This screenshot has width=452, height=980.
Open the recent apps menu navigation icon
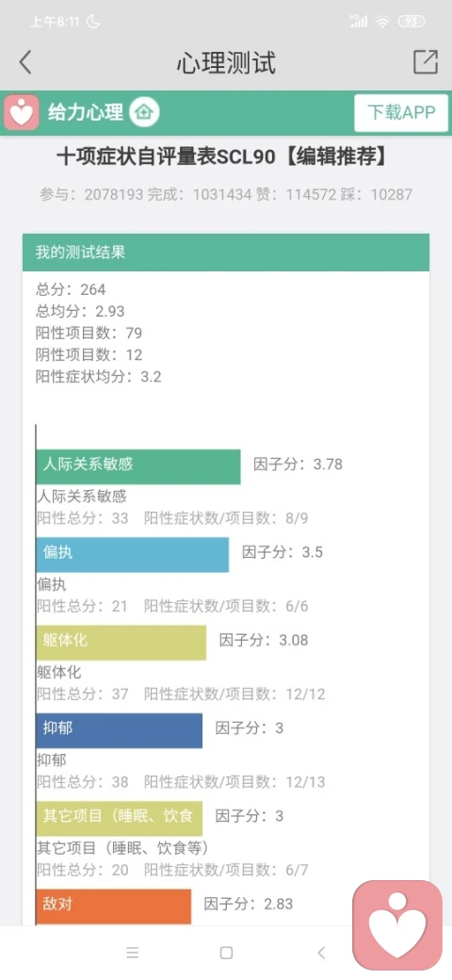click(x=133, y=953)
